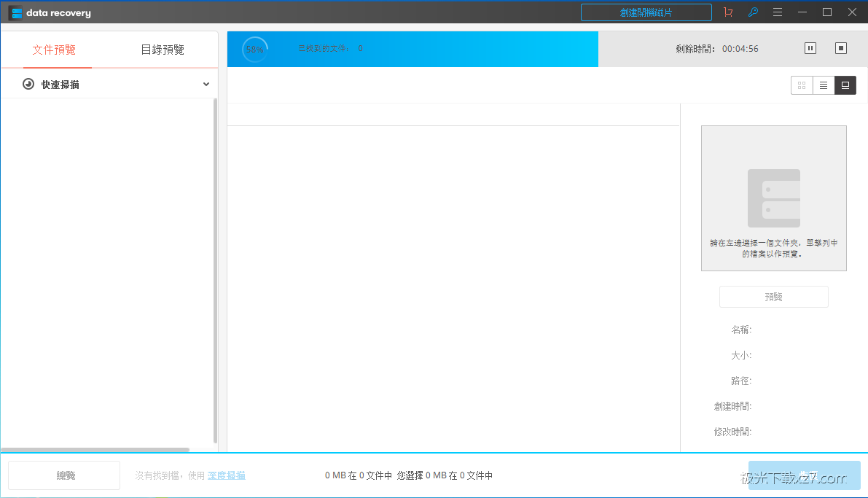Click the 名稱 field label

click(741, 330)
